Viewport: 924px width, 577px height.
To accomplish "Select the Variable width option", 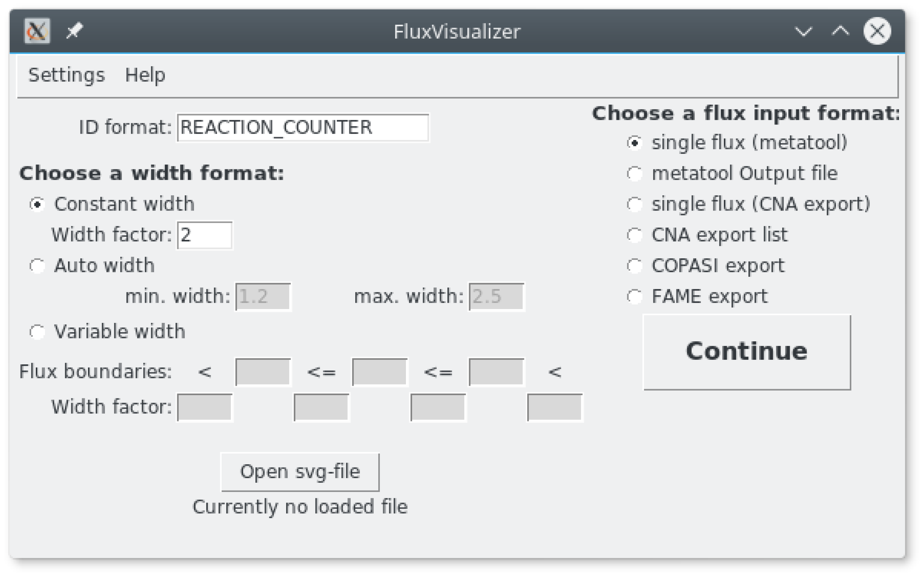I will pos(108,332).
